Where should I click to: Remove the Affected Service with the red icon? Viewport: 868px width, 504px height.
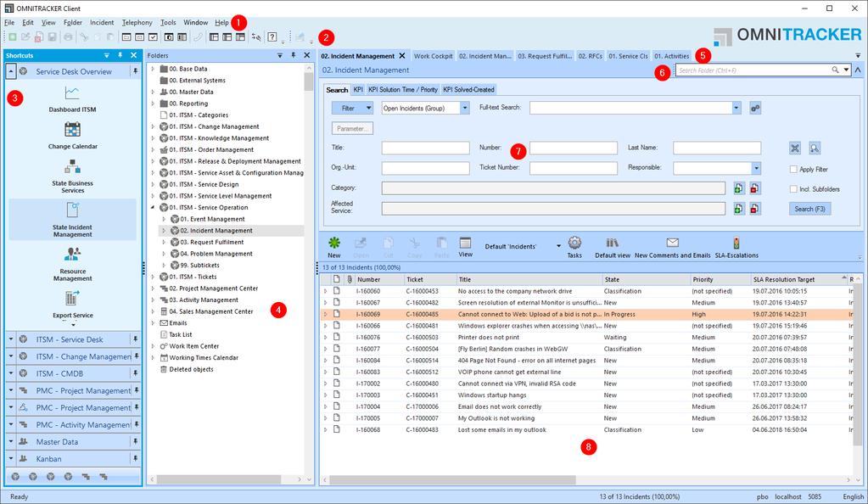[x=755, y=209]
